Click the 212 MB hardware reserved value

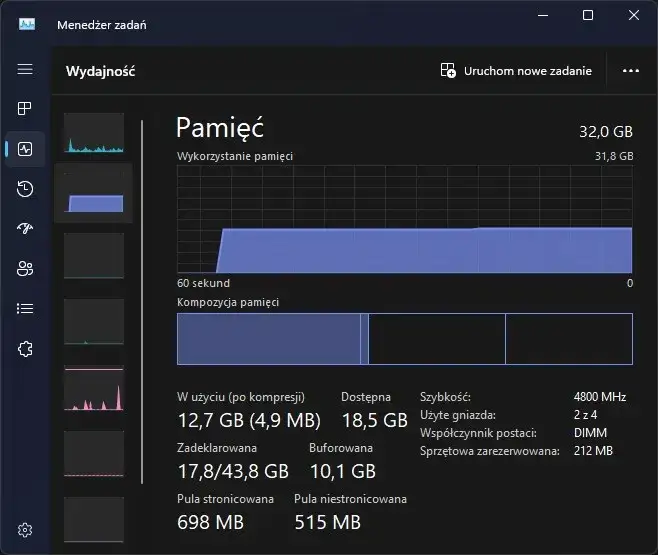pyautogui.click(x=593, y=451)
